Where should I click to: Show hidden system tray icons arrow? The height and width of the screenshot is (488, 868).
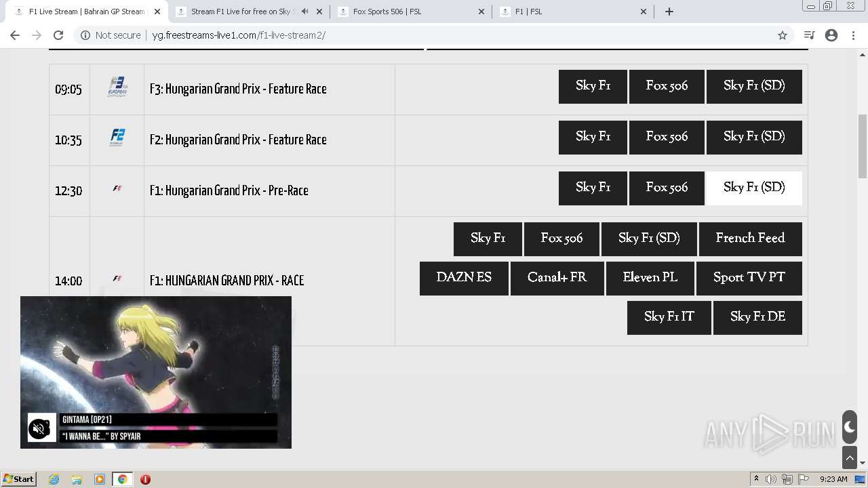[x=756, y=479]
